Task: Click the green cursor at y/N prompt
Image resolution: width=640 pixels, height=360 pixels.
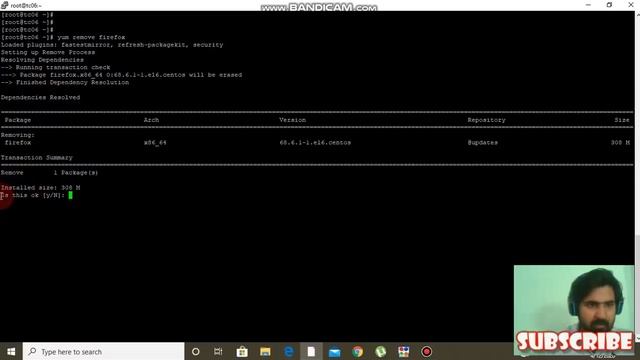Action: [x=70, y=196]
